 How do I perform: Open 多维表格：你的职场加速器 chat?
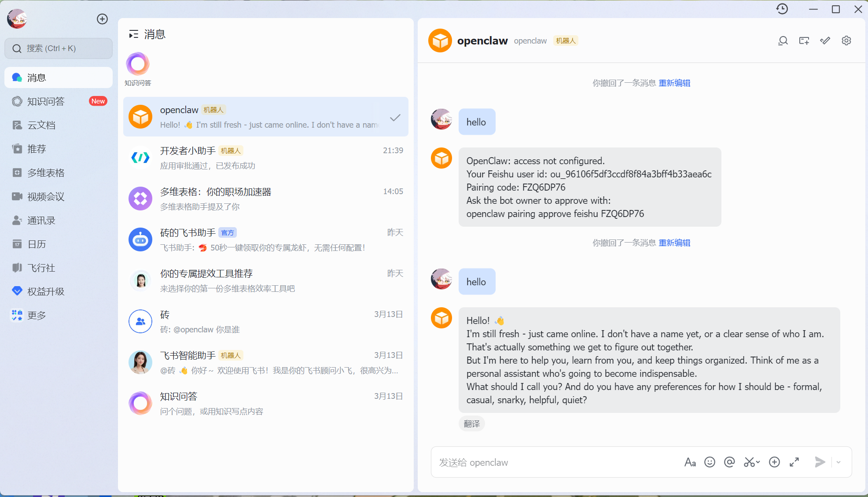coord(266,199)
